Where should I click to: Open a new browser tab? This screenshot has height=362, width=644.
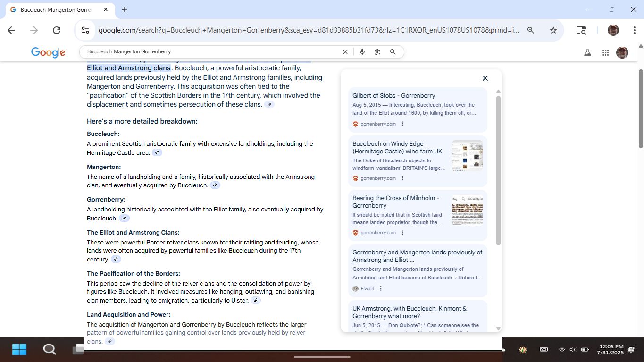coord(125,10)
